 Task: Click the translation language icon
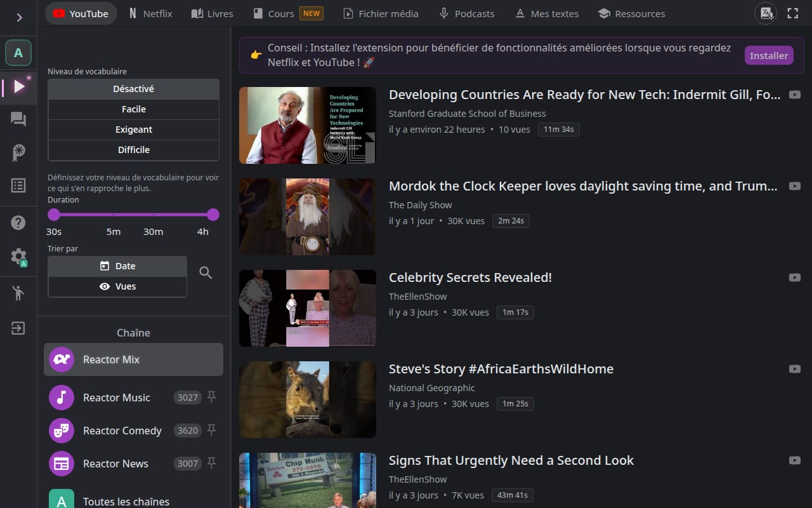(x=765, y=13)
